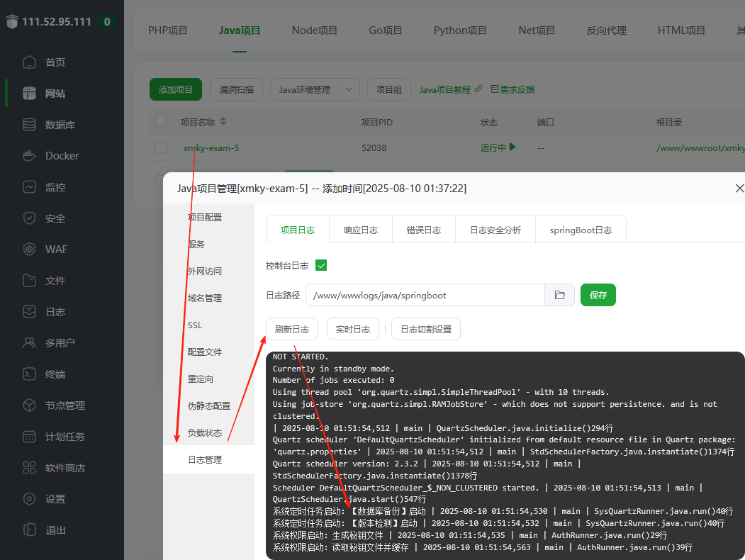Open the 计划任务 scheduled tasks icon
745x560 pixels.
30,437
